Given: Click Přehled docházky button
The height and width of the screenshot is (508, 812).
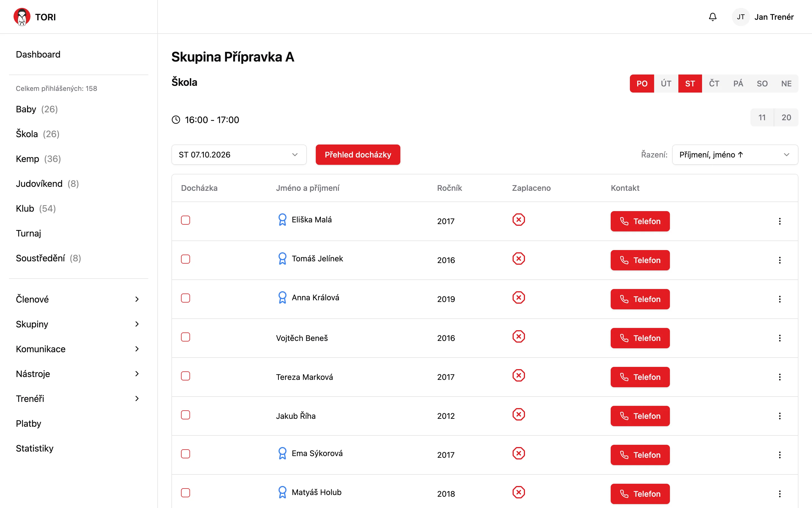Looking at the screenshot, I should coord(358,155).
